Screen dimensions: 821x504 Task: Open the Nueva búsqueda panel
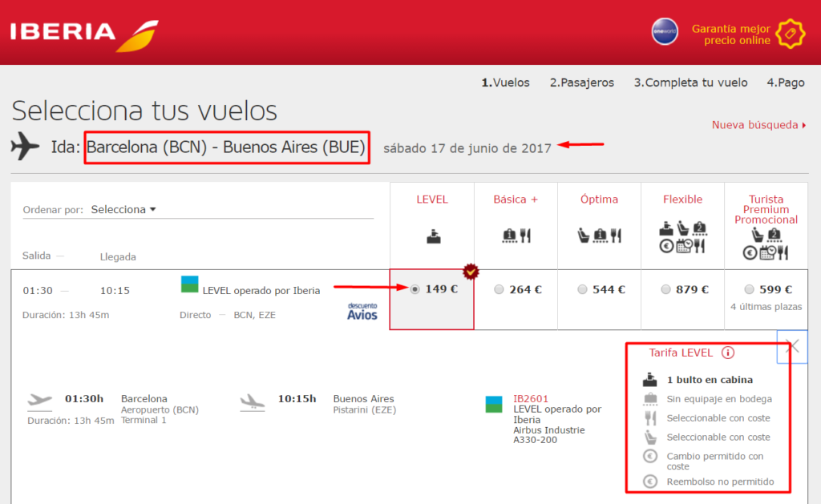[x=756, y=126]
